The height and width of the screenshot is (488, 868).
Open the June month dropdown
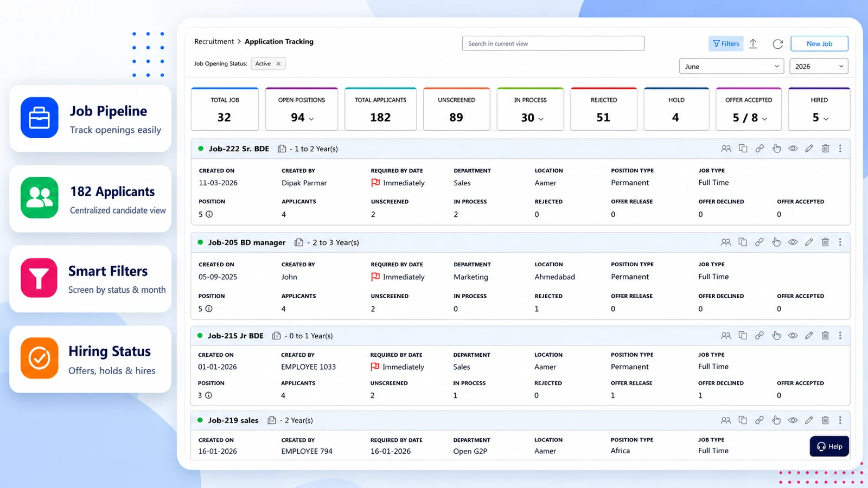731,66
